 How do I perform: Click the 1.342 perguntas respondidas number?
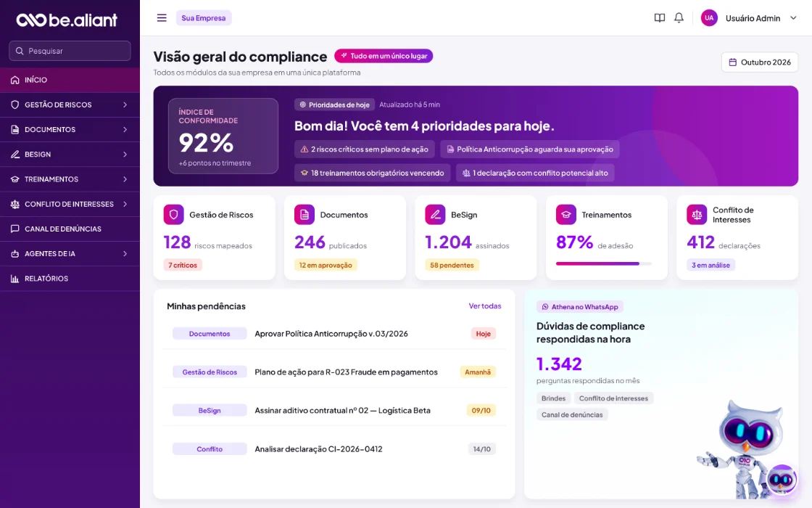coord(559,364)
